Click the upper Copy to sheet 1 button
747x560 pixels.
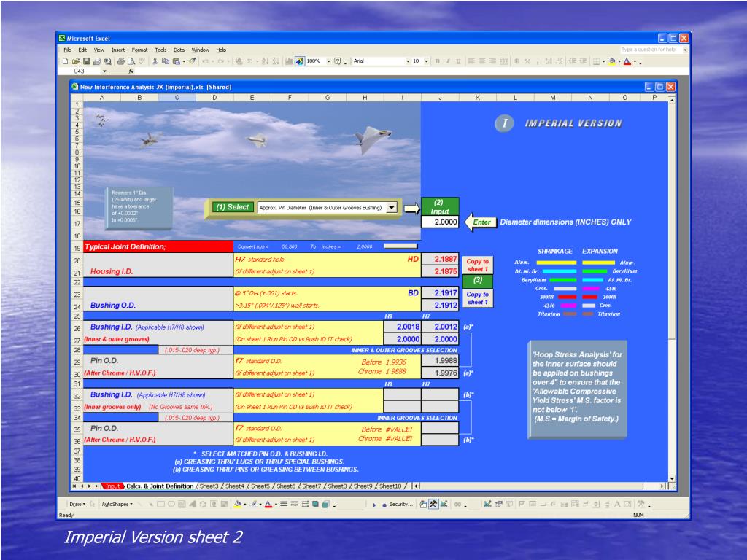coord(477,265)
